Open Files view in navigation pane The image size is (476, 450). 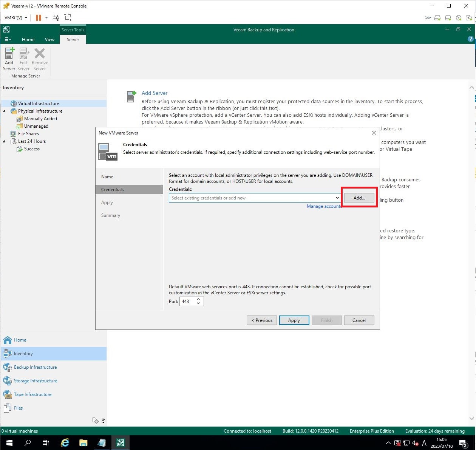54,408
